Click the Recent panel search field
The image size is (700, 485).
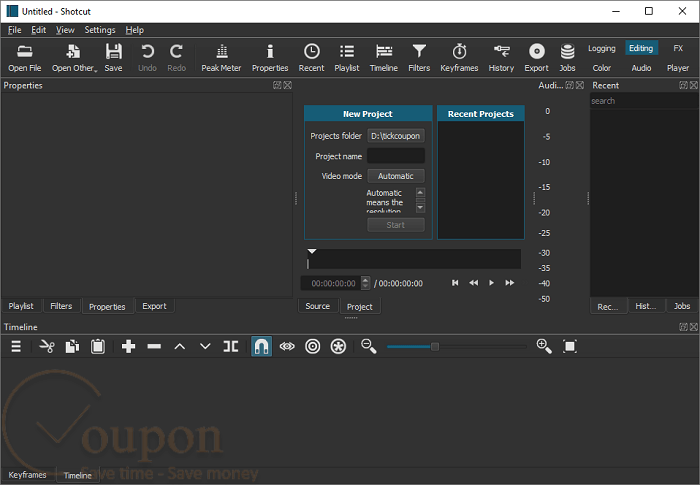pyautogui.click(x=643, y=101)
